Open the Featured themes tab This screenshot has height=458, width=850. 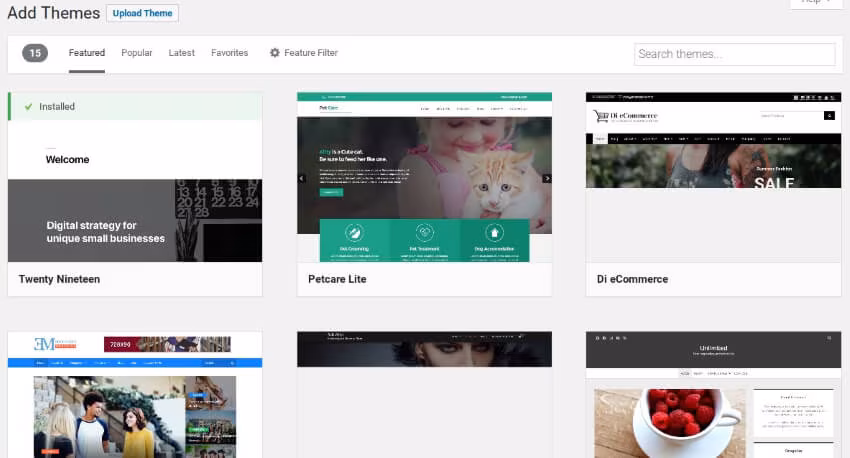pyautogui.click(x=87, y=53)
